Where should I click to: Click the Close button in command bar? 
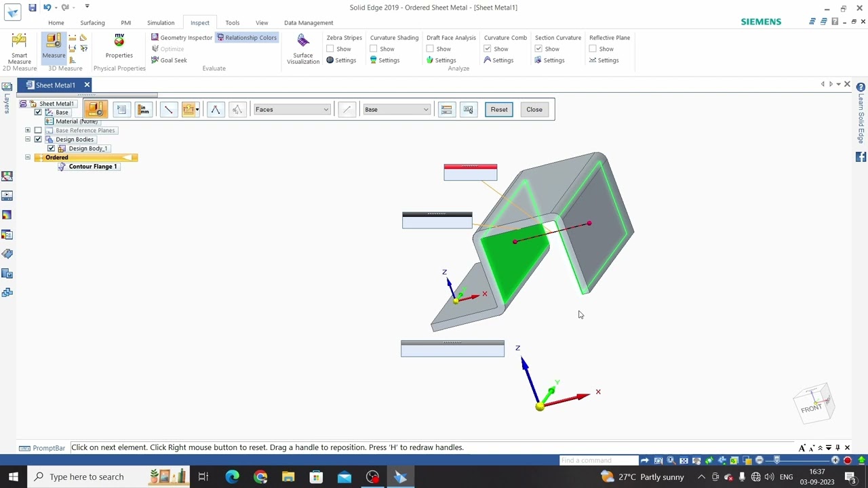[x=534, y=109]
